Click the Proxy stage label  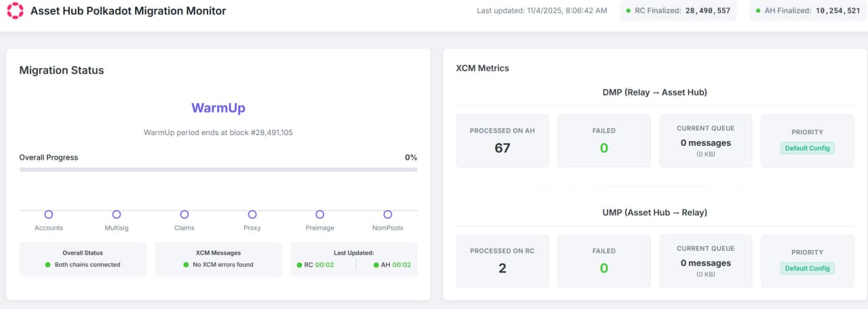click(x=252, y=228)
